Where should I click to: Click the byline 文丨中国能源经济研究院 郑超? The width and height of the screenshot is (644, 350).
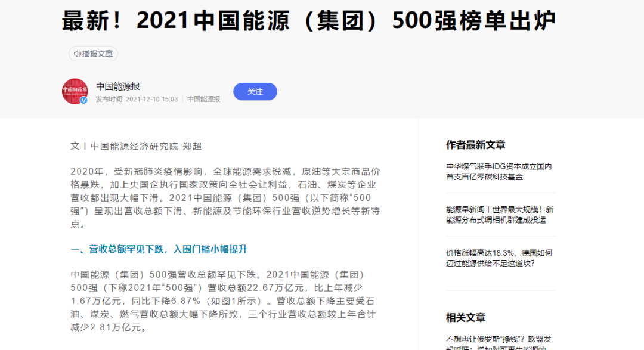[x=136, y=146]
